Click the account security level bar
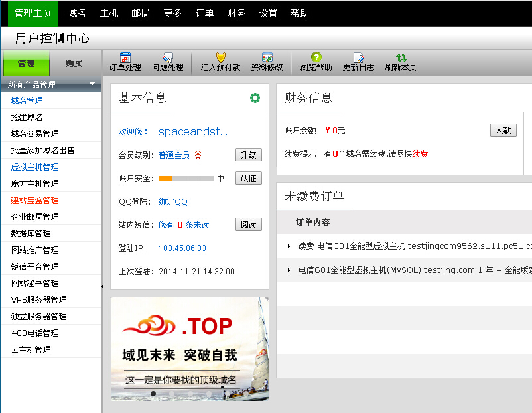The image size is (532, 413). [x=186, y=179]
